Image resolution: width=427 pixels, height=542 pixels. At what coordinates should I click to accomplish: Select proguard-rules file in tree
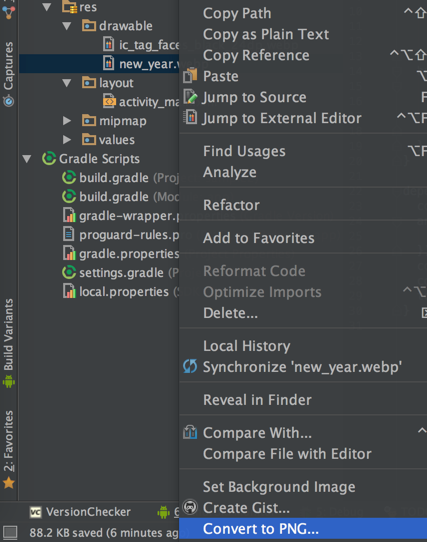[x=121, y=235]
